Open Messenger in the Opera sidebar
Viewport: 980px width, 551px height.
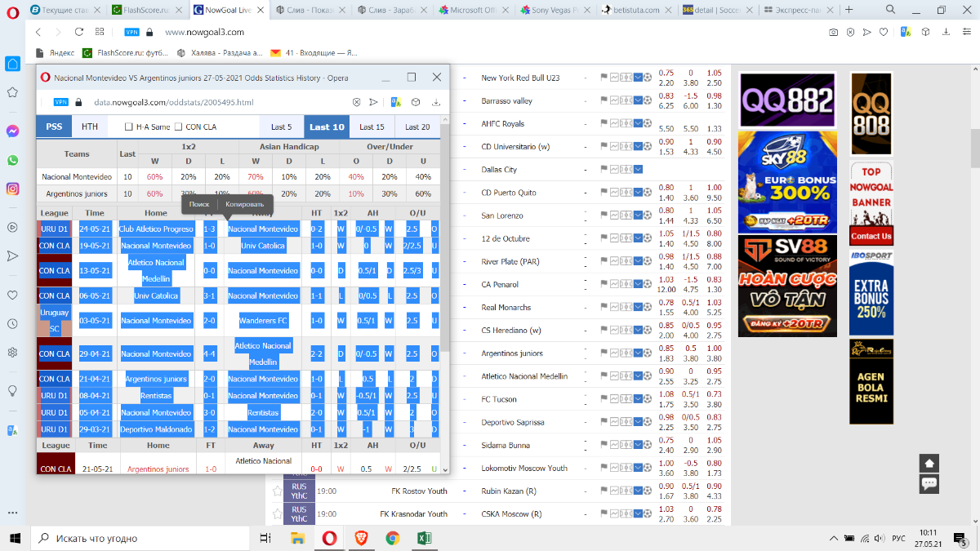click(13, 131)
